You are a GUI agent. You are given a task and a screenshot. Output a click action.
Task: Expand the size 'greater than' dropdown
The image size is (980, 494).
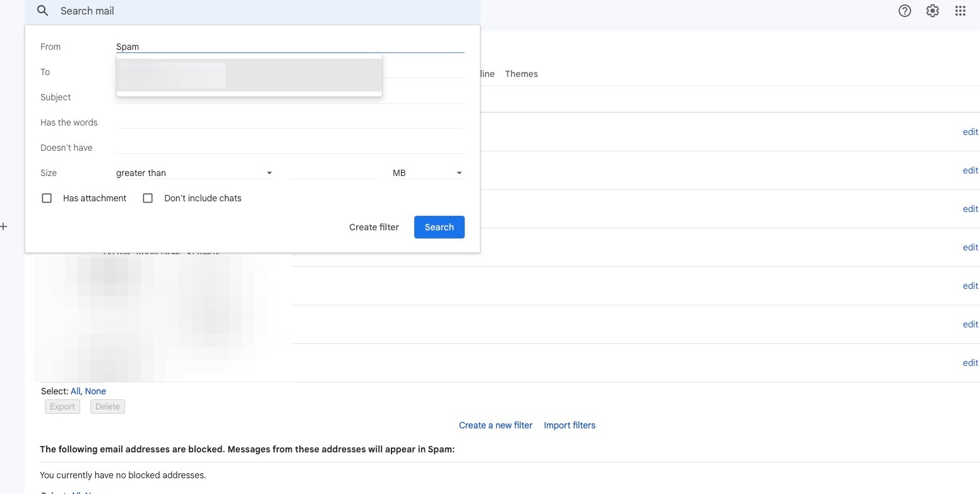pos(194,173)
